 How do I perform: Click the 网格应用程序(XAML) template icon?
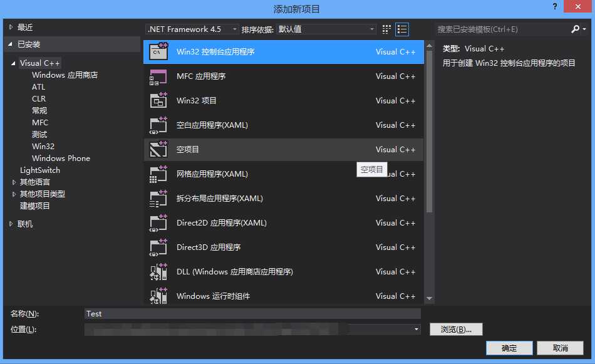(158, 174)
